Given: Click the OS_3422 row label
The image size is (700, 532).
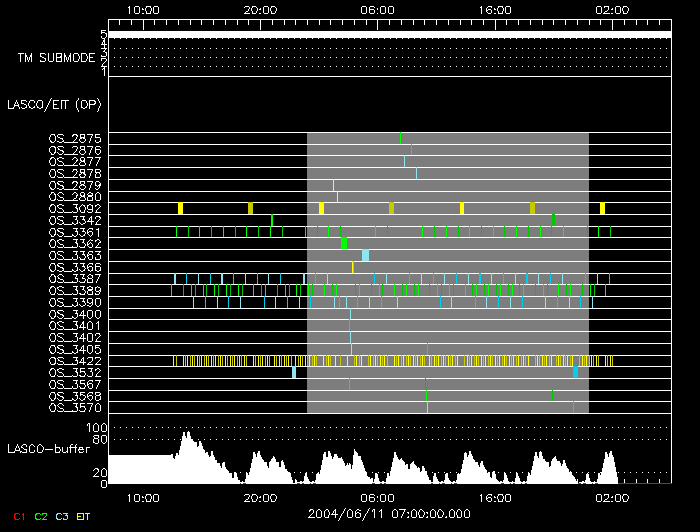Looking at the screenshot, I should click(75, 361).
